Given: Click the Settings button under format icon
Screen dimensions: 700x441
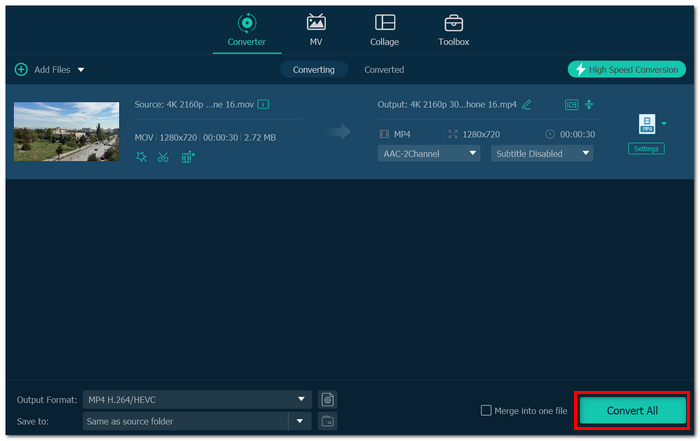Looking at the screenshot, I should (x=646, y=149).
